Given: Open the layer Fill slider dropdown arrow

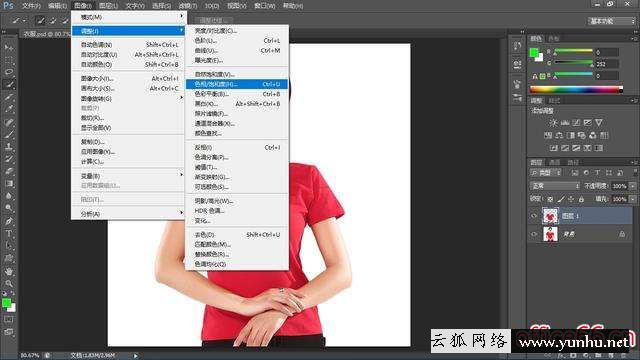Looking at the screenshot, I should coord(632,199).
